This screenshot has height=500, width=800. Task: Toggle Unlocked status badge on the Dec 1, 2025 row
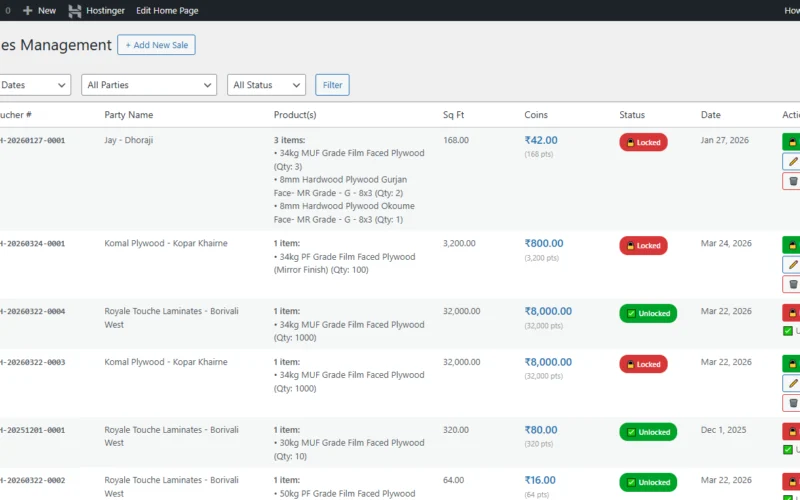[x=648, y=432]
